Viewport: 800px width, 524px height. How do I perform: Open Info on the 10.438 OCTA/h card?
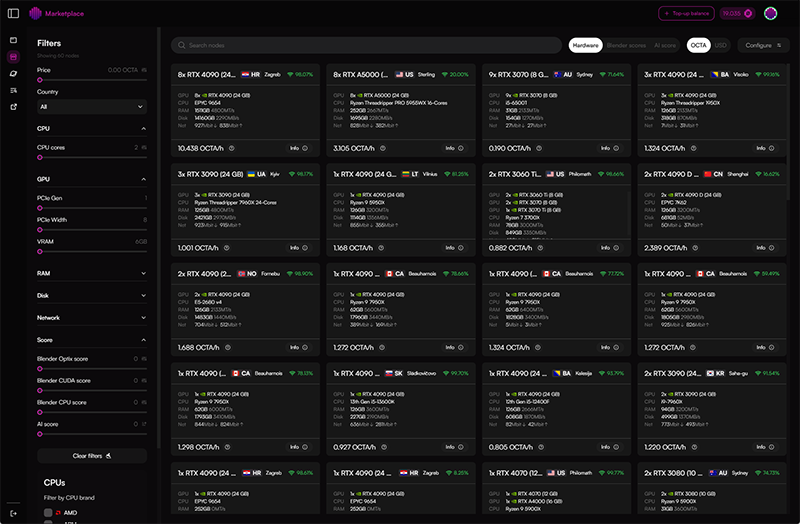[299, 148]
